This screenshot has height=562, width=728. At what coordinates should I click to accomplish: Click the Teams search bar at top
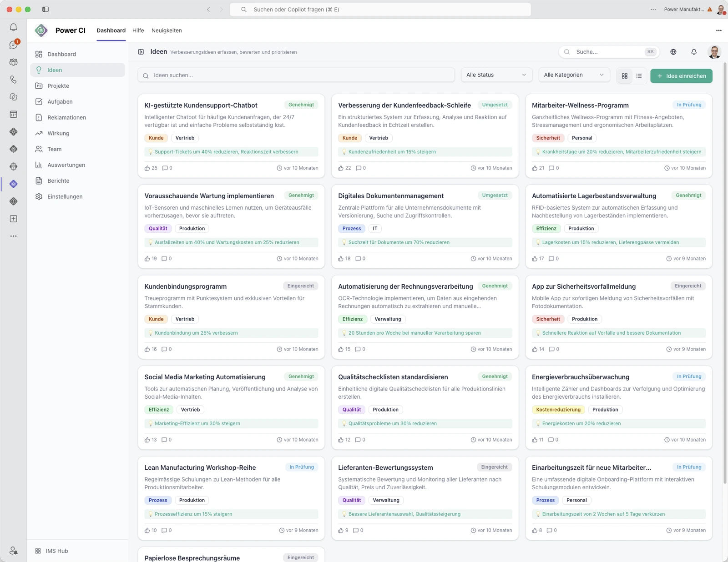click(380, 10)
